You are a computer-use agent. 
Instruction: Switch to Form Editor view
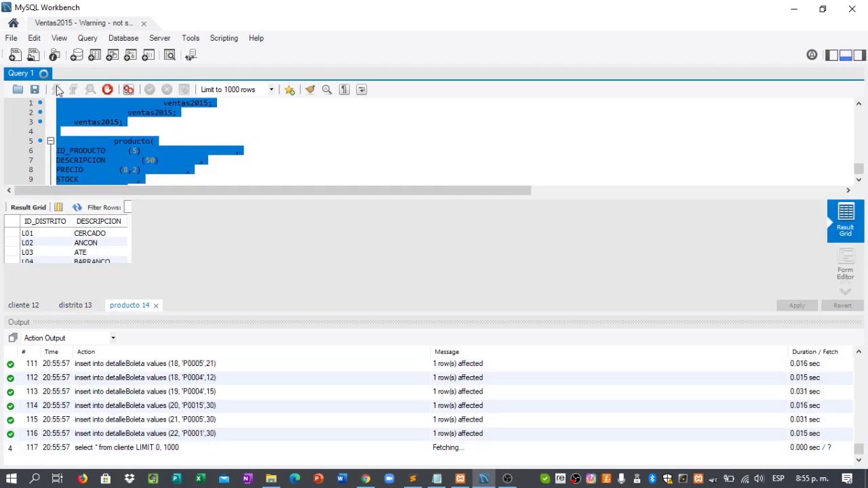(x=846, y=264)
